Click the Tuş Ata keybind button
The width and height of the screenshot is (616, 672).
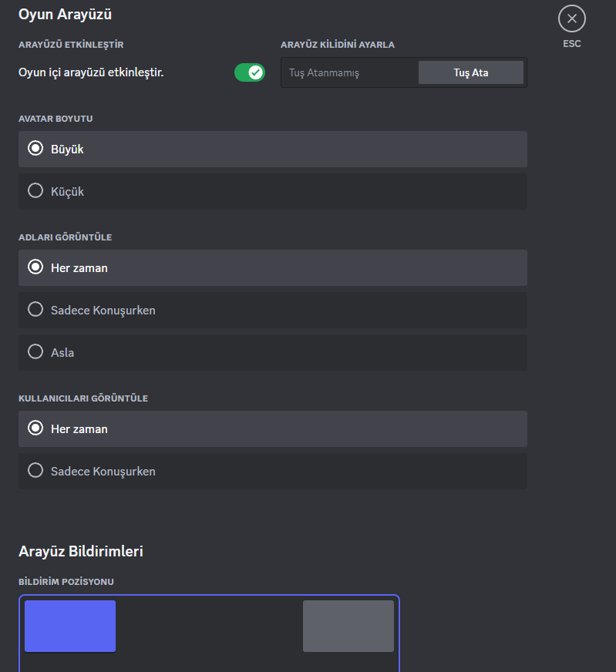point(470,73)
